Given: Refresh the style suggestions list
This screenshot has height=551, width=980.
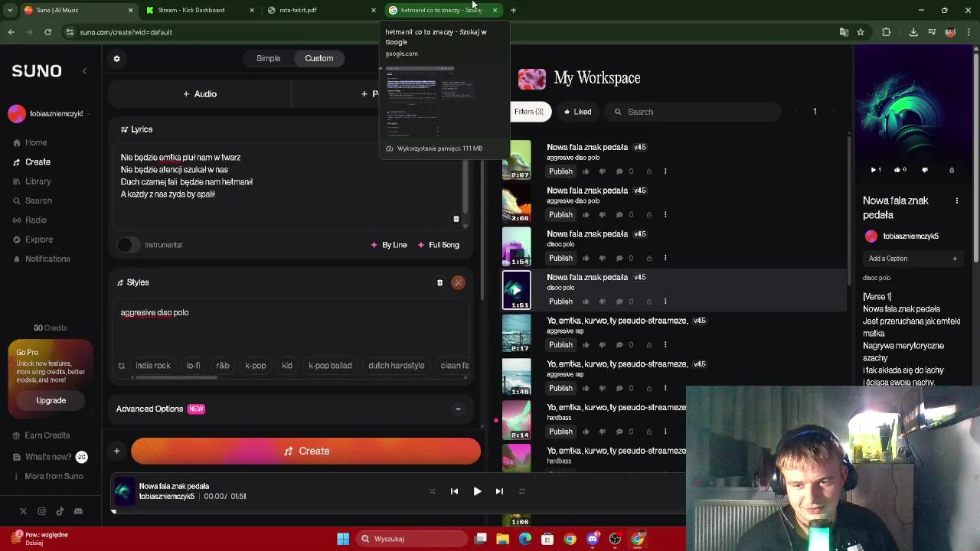Looking at the screenshot, I should 121,366.
